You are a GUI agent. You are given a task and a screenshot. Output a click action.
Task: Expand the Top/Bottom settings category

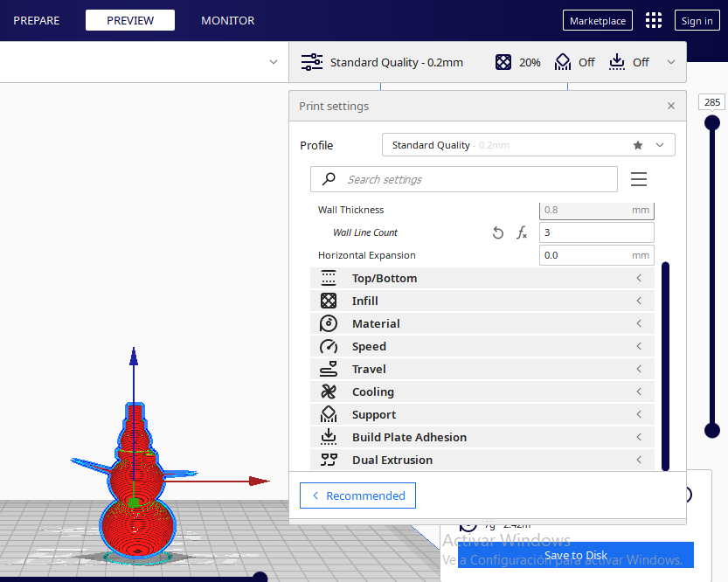point(482,278)
